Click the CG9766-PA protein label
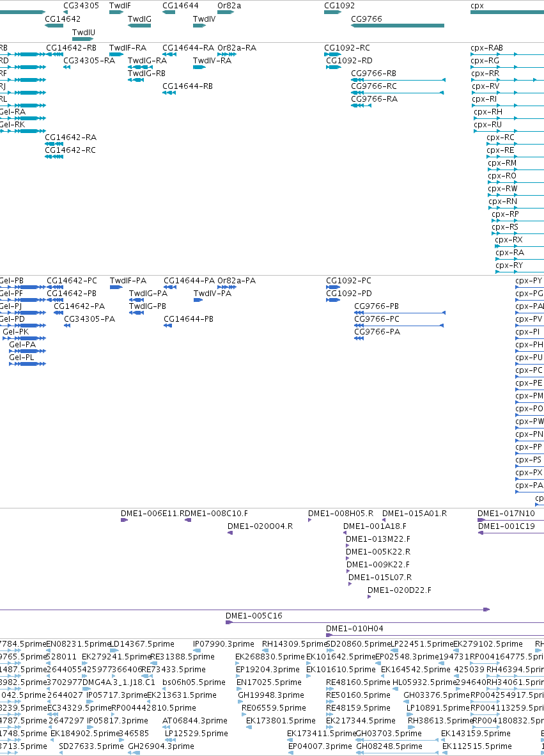This screenshot has height=756, width=544. (377, 332)
